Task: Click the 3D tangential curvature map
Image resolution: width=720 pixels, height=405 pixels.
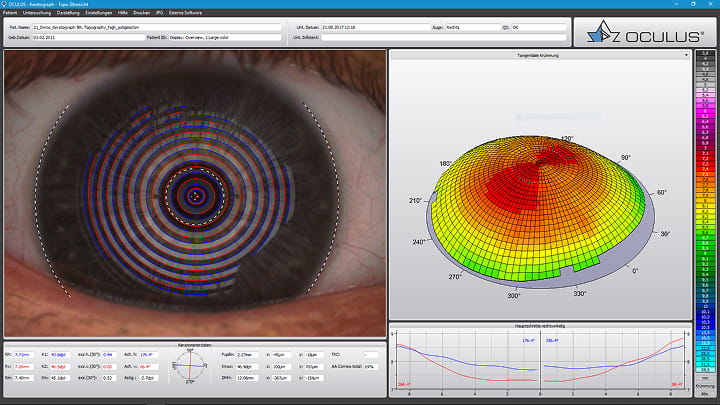Action: coord(538,200)
